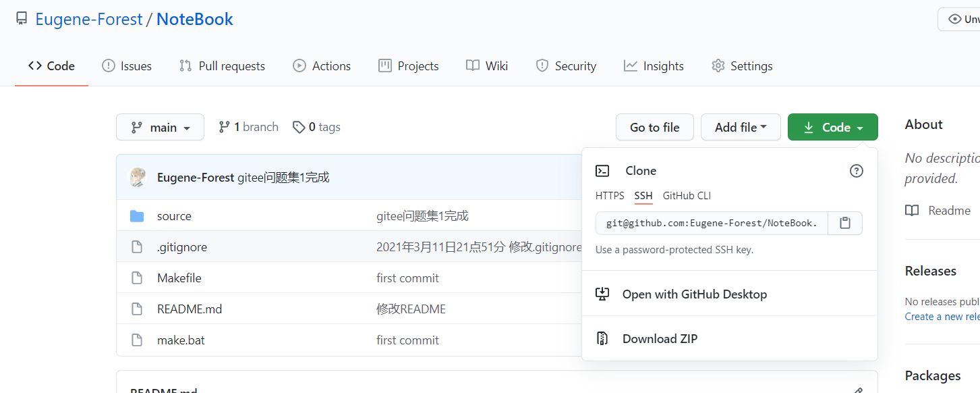Click the GitHub Desktop download icon

click(x=602, y=294)
